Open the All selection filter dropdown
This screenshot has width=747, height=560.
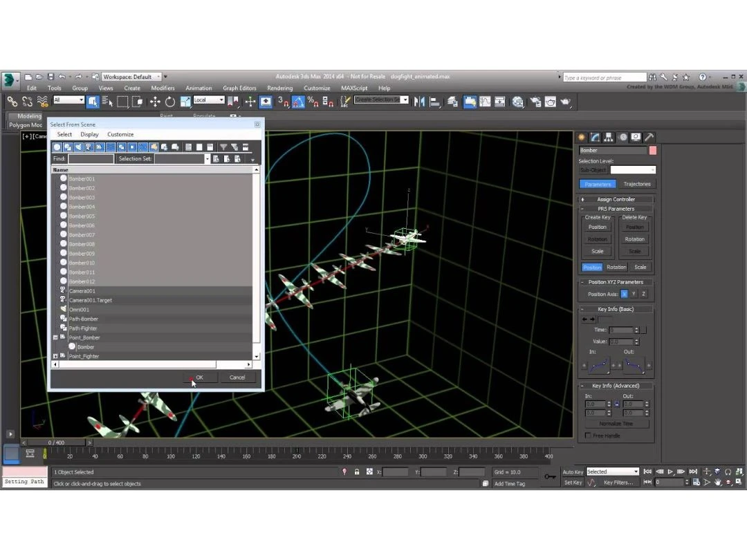click(68, 100)
